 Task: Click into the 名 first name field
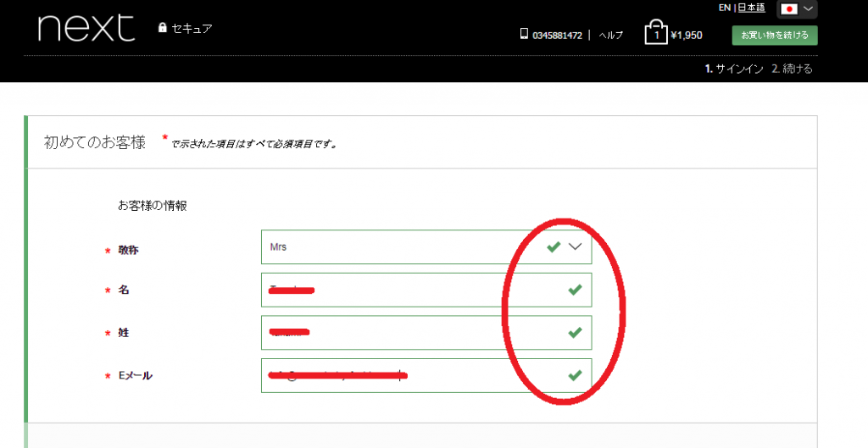tap(426, 290)
